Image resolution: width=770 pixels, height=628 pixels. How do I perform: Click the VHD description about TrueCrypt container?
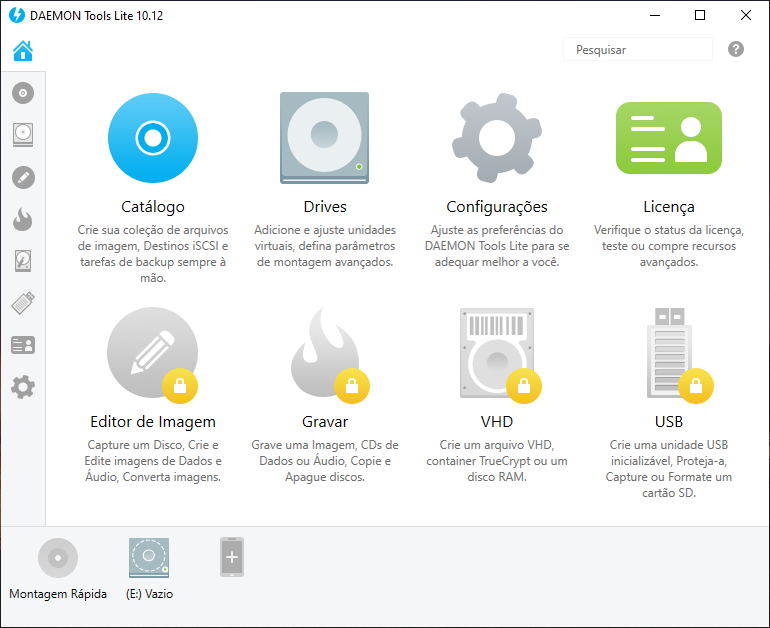496,461
